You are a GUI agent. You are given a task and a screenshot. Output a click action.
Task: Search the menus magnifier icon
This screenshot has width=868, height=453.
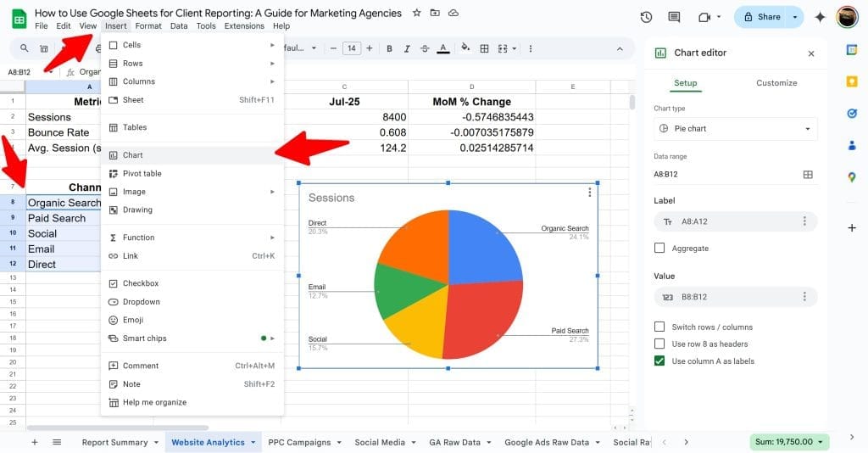[x=25, y=48]
